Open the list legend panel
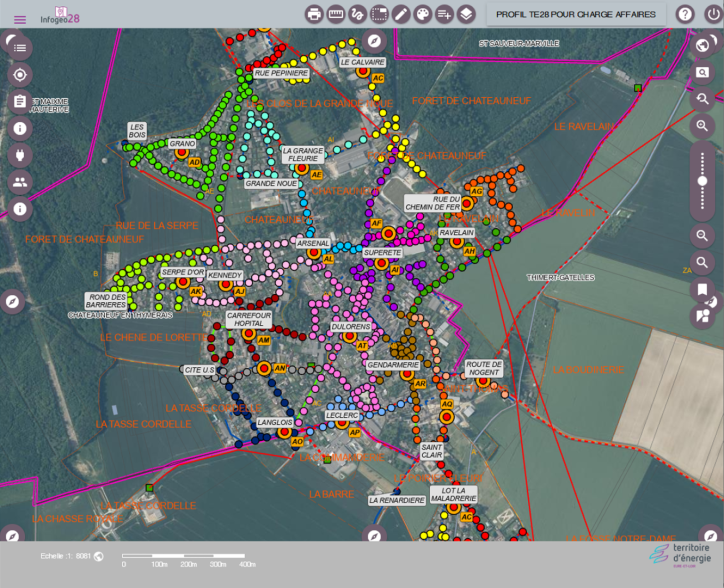 pyautogui.click(x=20, y=48)
